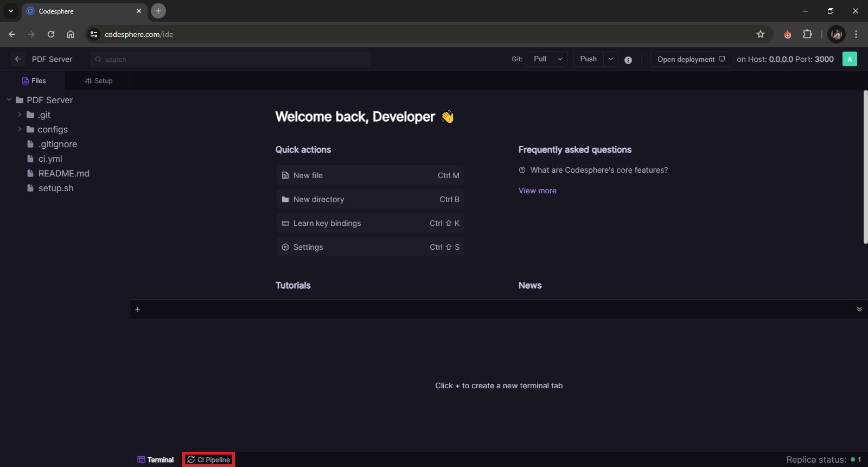Open the README.md file
The width and height of the screenshot is (868, 467).
coord(63,173)
